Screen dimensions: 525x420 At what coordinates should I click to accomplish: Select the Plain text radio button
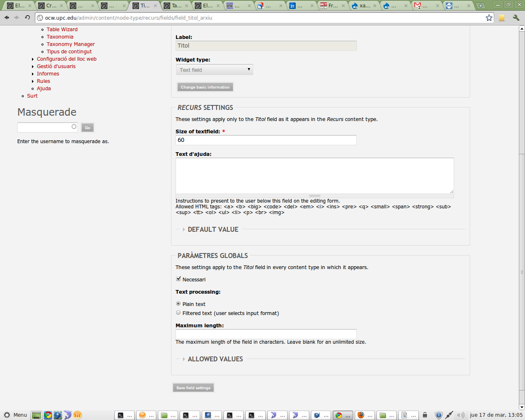coord(178,304)
